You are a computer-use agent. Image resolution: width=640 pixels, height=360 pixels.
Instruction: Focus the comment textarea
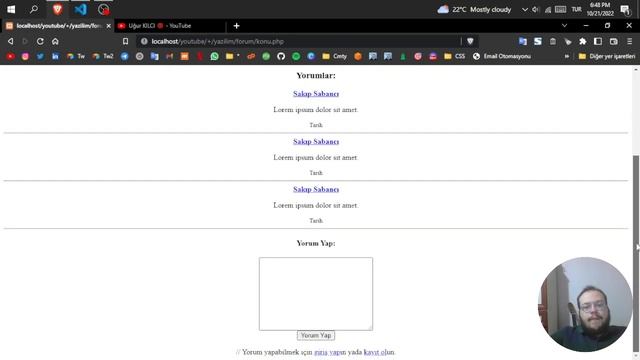pyautogui.click(x=316, y=294)
